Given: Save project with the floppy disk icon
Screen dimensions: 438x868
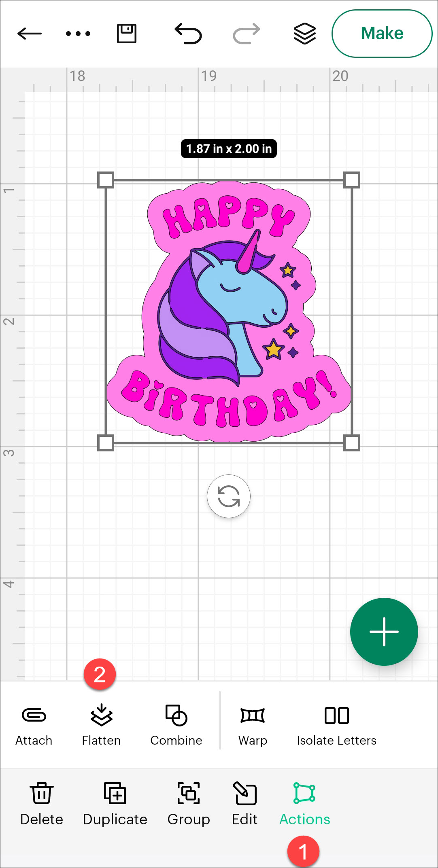Looking at the screenshot, I should point(127,34).
